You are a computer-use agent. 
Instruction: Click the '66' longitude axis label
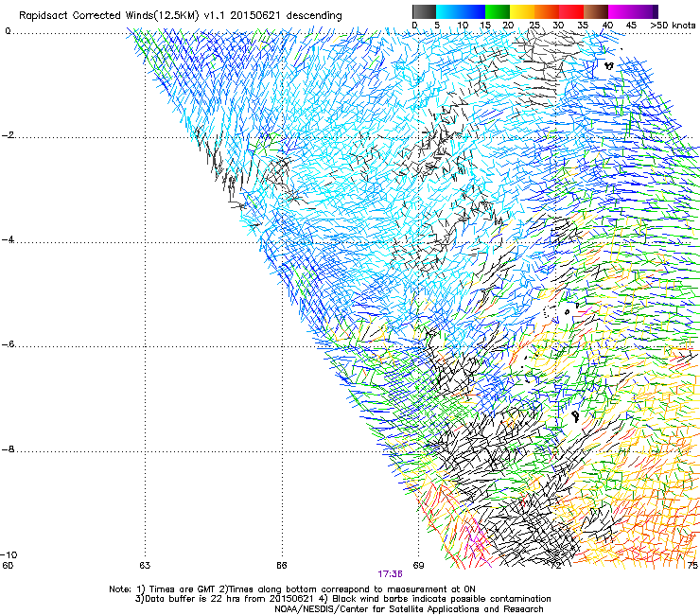[x=281, y=565]
